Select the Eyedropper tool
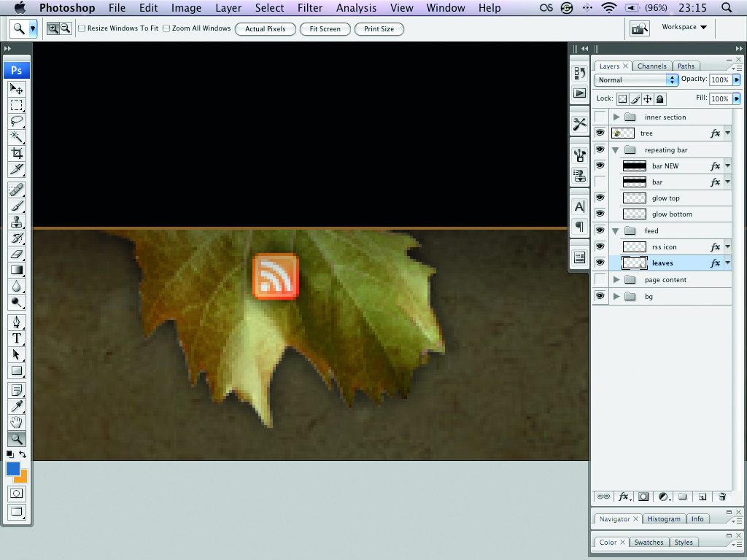747x560 pixels. click(17, 407)
